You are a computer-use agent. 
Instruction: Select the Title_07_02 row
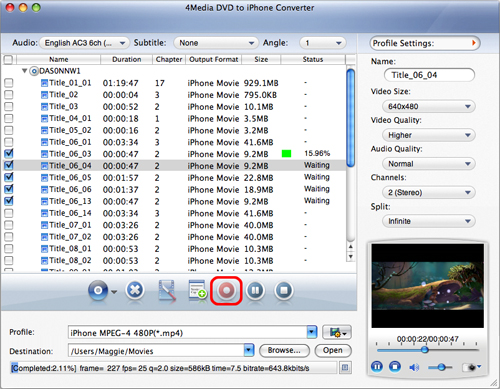175,237
